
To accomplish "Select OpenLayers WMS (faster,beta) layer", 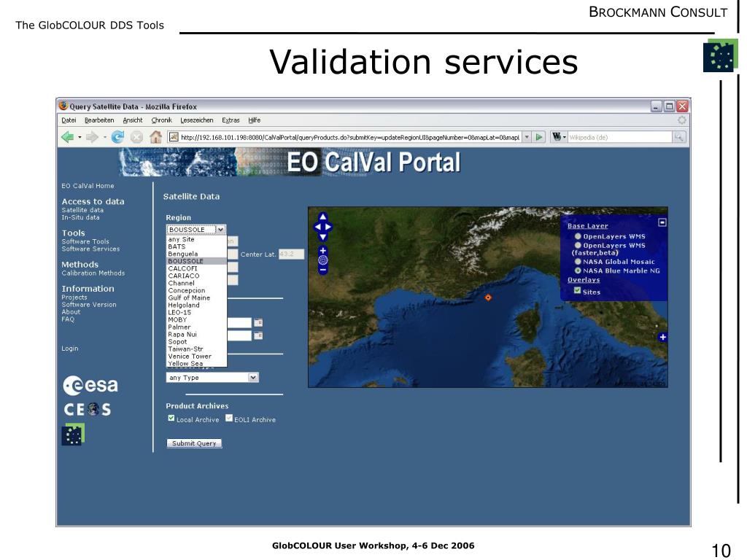I will pyautogui.click(x=578, y=245).
